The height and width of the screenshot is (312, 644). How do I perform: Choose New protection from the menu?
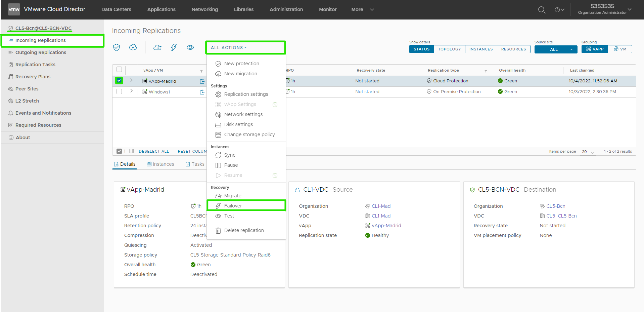pos(246,64)
